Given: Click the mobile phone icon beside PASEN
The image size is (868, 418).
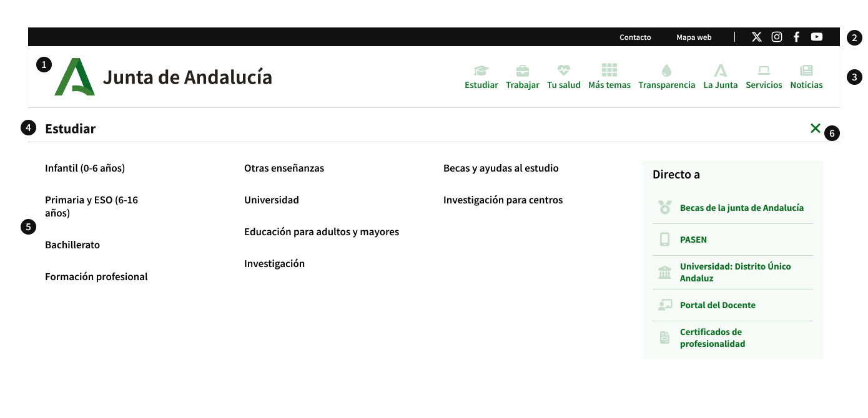Looking at the screenshot, I should [664, 240].
